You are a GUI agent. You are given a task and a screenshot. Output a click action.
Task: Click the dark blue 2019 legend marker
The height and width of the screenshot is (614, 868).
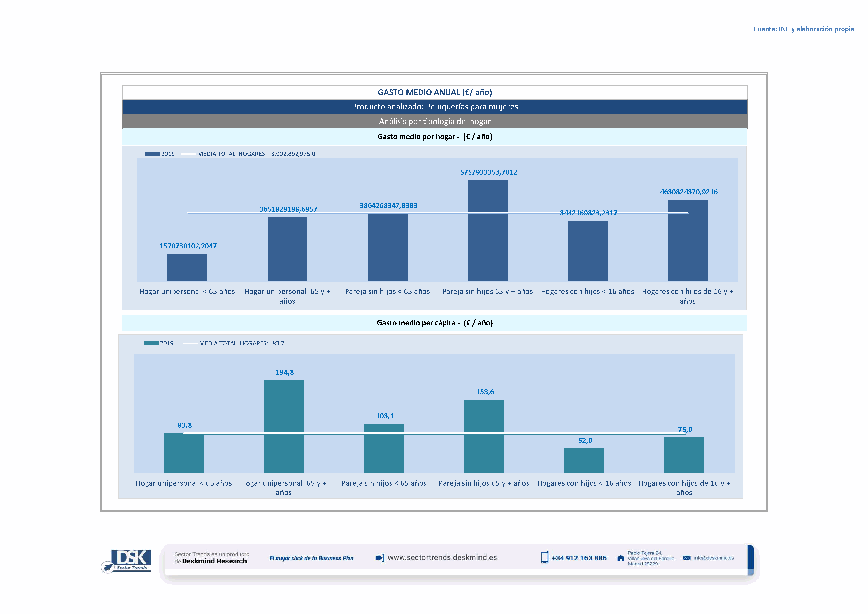click(152, 154)
